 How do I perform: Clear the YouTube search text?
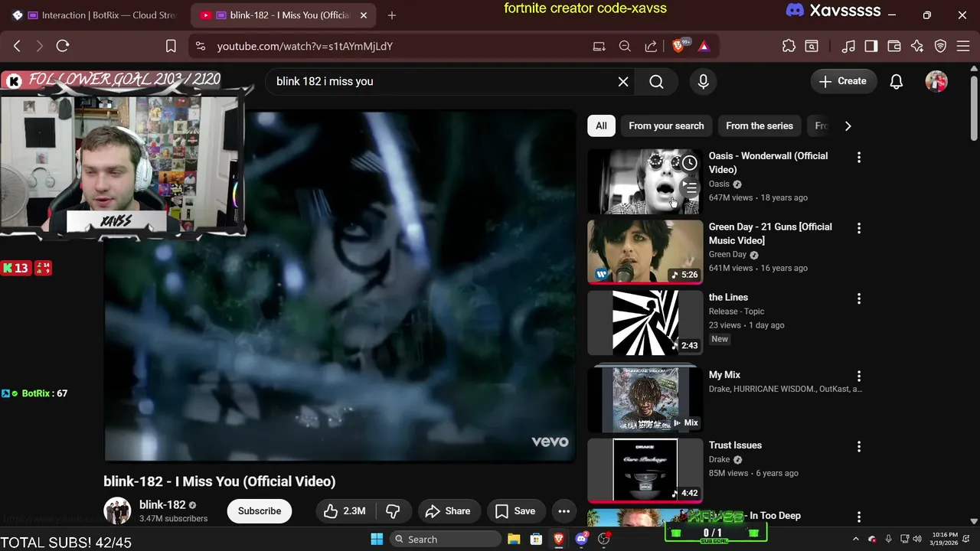(x=623, y=81)
